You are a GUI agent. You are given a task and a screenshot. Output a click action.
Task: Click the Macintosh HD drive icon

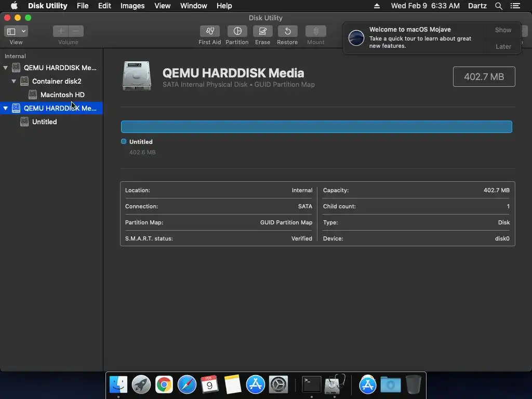click(x=33, y=95)
